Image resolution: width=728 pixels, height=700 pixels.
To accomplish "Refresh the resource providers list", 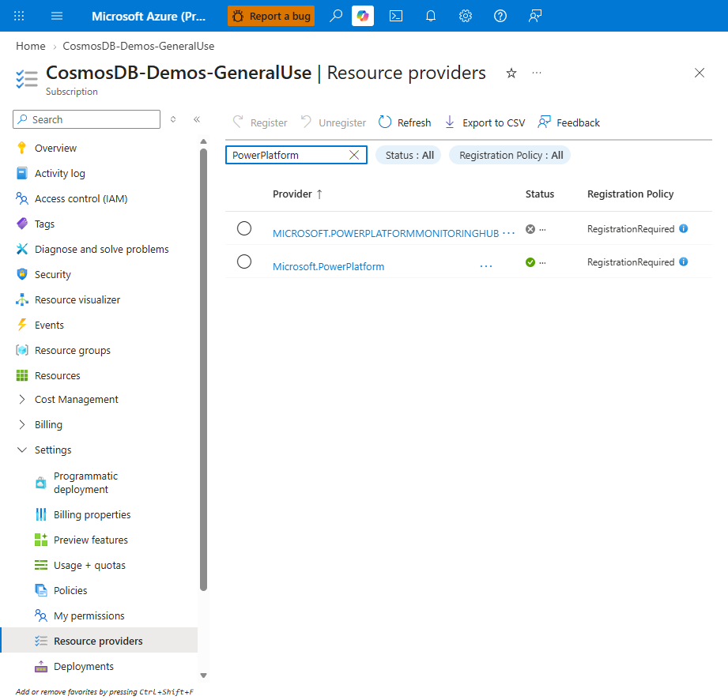I will click(x=405, y=122).
